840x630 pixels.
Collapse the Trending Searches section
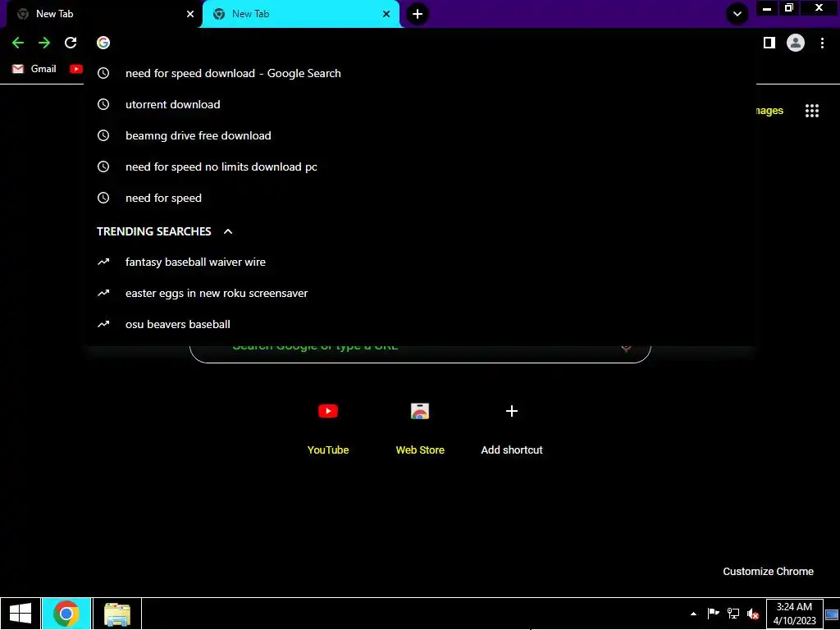(228, 231)
